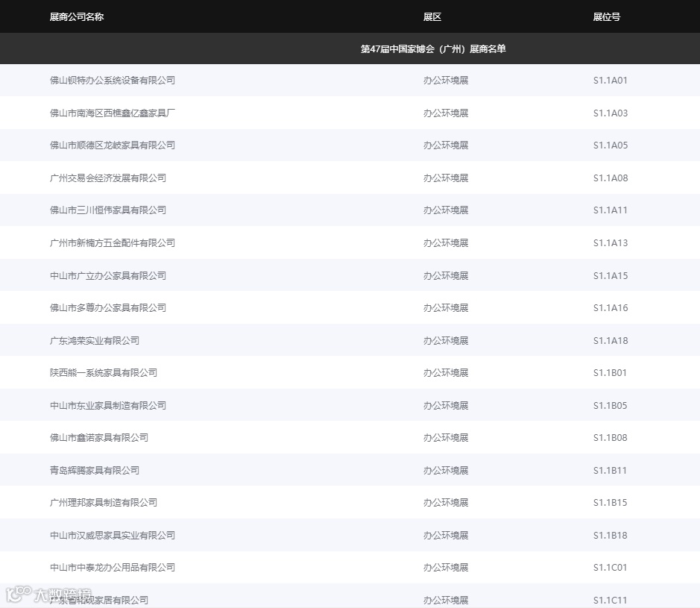Click booth number S1.1A08
The width and height of the screenshot is (700, 608).
(x=611, y=178)
